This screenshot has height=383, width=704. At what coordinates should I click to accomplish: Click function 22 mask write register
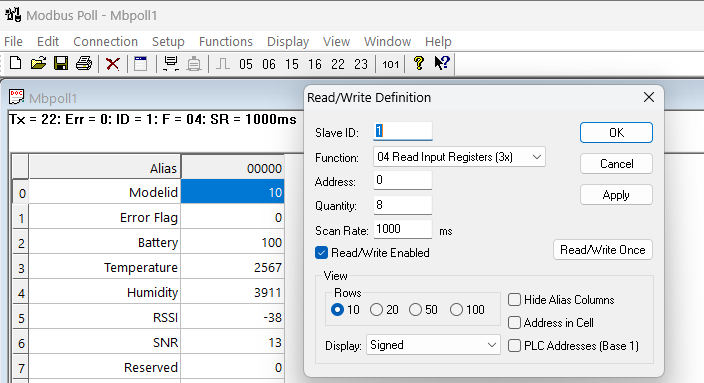coord(338,64)
